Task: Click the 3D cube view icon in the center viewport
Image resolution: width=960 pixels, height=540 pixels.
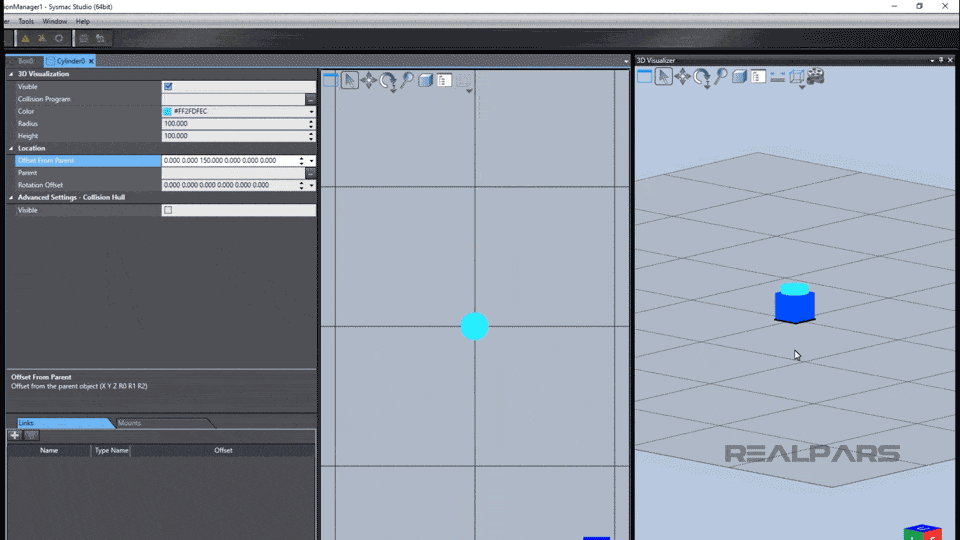Action: [426, 80]
